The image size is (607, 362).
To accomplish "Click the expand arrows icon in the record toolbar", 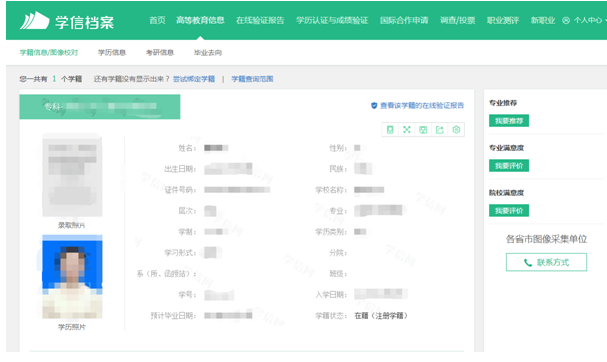I will 406,130.
